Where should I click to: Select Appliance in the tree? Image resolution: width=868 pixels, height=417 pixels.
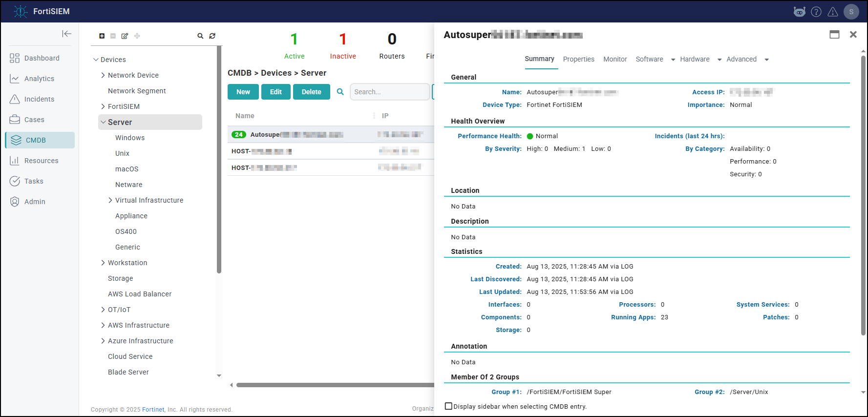131,216
